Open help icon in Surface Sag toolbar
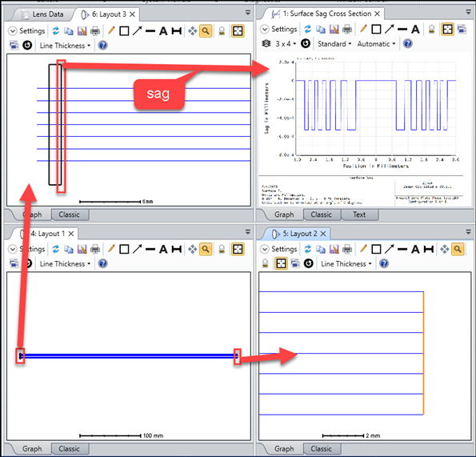The height and width of the screenshot is (457, 476). [x=408, y=44]
